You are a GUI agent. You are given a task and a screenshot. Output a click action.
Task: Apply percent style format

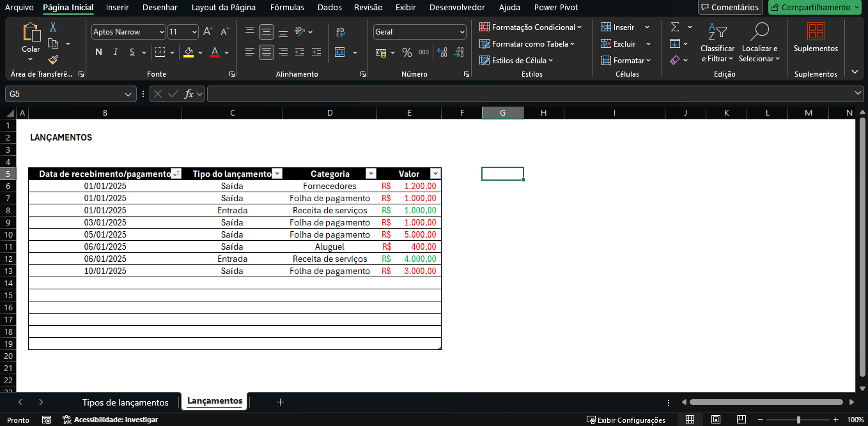pos(407,52)
